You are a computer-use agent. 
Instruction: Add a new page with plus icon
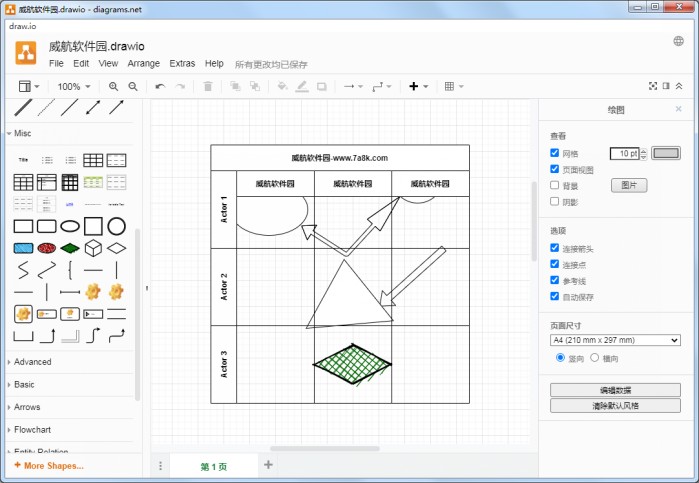pos(268,465)
